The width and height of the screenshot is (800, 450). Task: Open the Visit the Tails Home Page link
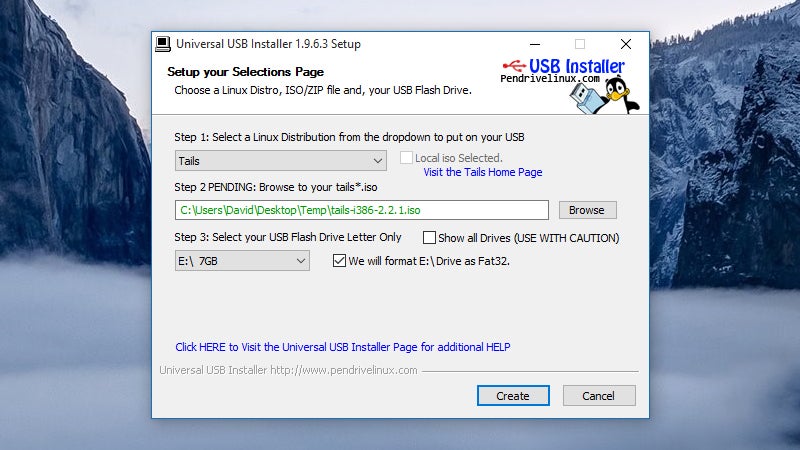[483, 172]
